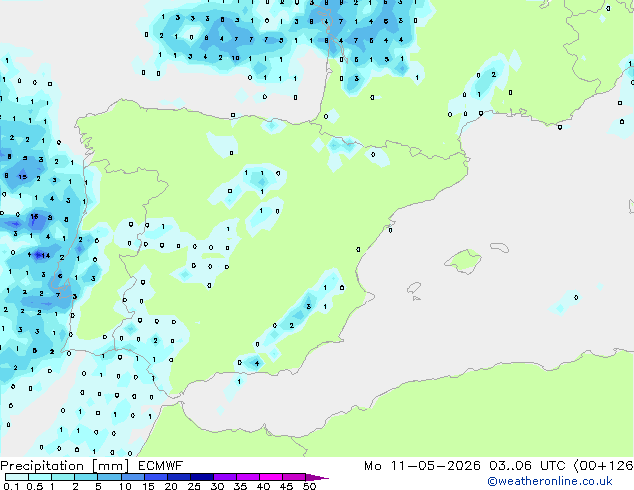The image size is (634, 490).
Task: Click the legend swatch between 10 and 15
Action: 133,477
